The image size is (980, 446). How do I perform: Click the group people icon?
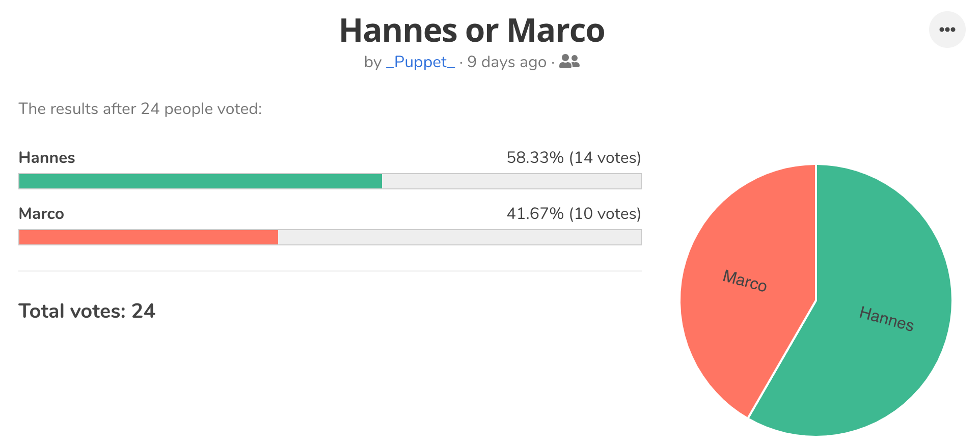[x=569, y=62]
